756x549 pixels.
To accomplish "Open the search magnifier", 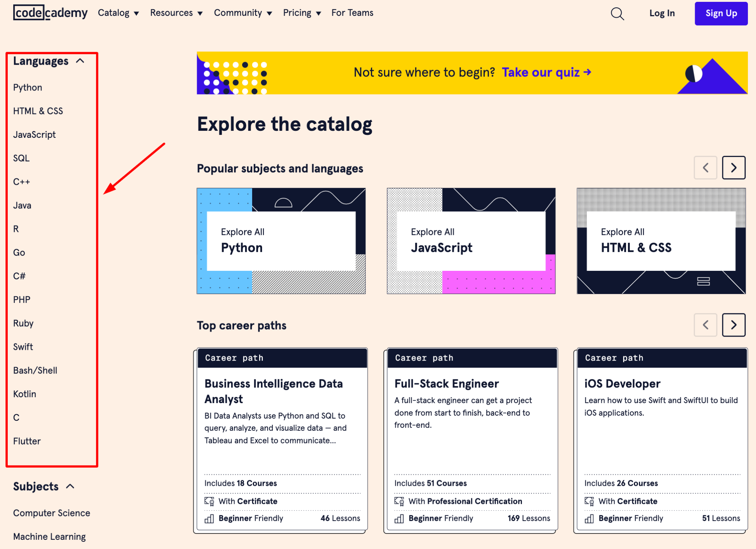I will (617, 13).
